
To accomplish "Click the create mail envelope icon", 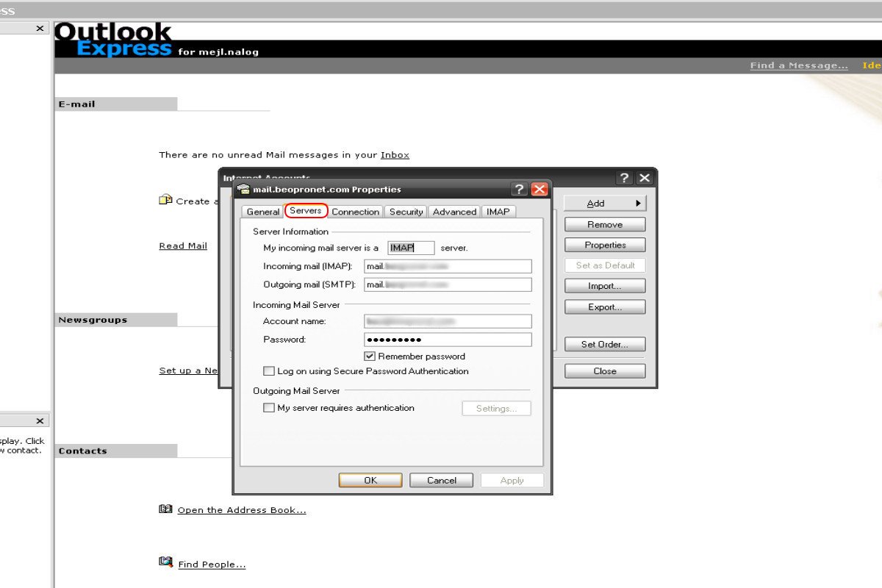I will [x=165, y=200].
